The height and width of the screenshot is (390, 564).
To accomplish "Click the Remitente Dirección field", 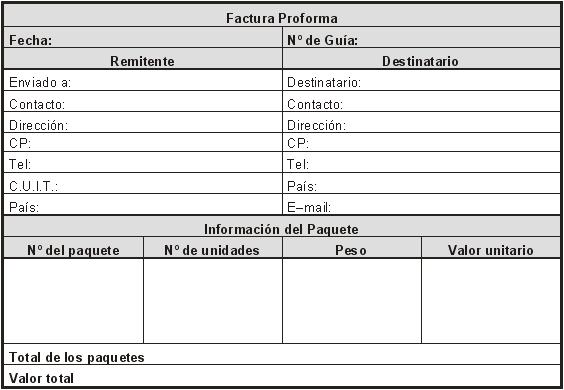I will coord(143,122).
